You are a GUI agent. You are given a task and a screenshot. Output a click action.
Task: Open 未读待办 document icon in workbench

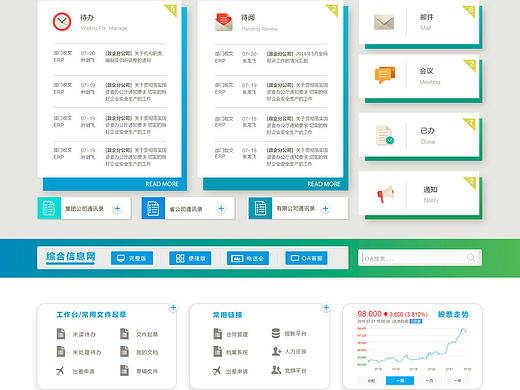click(61, 333)
